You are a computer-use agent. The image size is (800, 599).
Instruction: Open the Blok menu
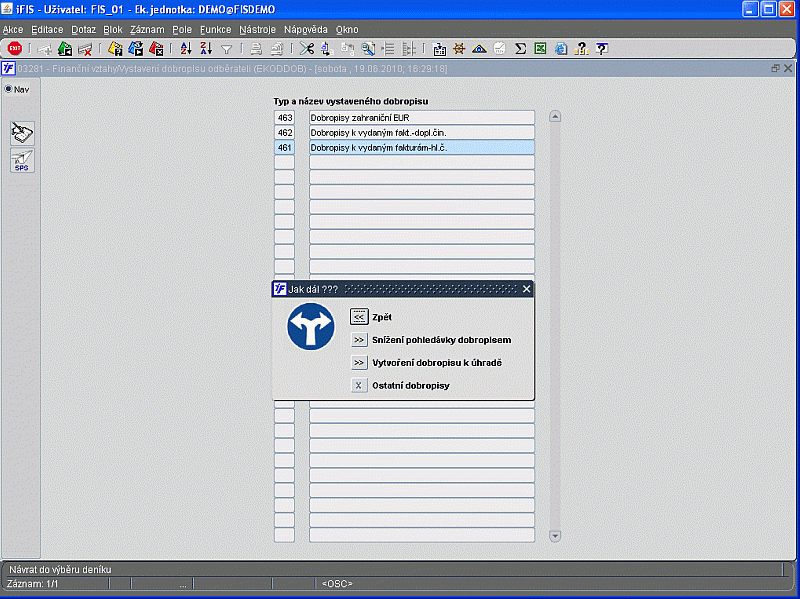[x=113, y=30]
